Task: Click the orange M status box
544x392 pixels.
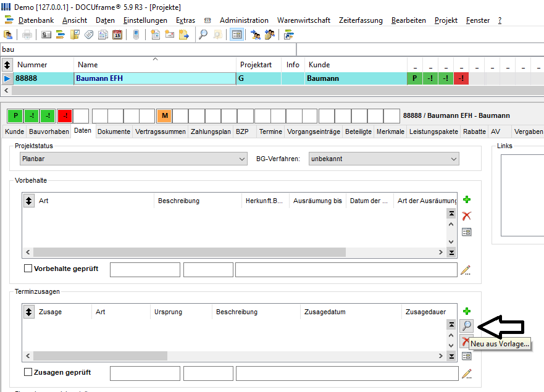Action: click(165, 115)
